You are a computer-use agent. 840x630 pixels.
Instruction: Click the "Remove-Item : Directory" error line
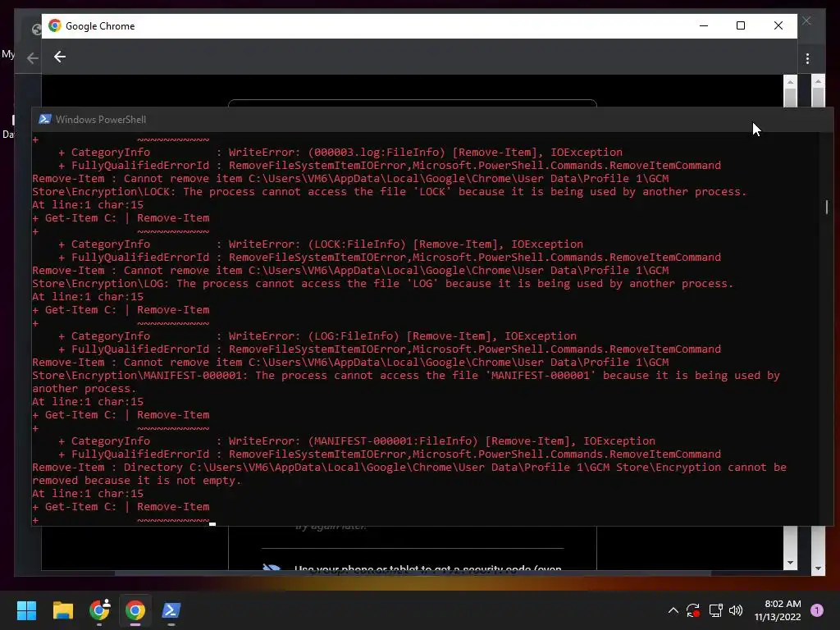pos(409,467)
